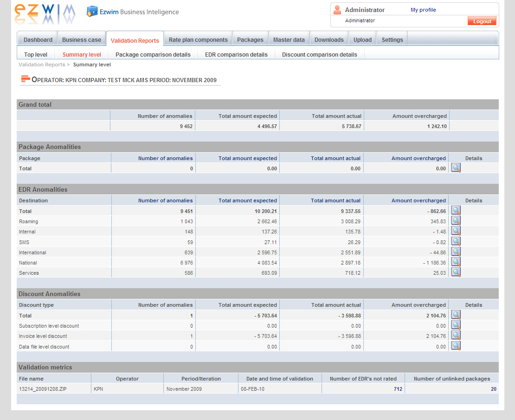Open details for Invoice level discount
The height and width of the screenshot is (420, 515).
click(456, 336)
